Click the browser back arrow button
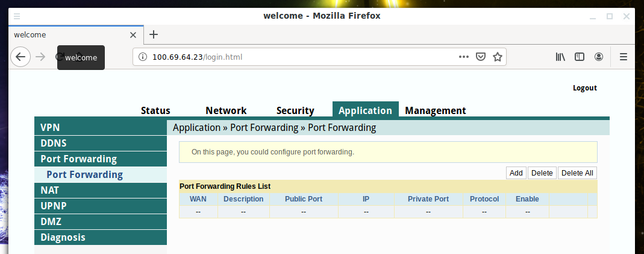 [x=20, y=57]
